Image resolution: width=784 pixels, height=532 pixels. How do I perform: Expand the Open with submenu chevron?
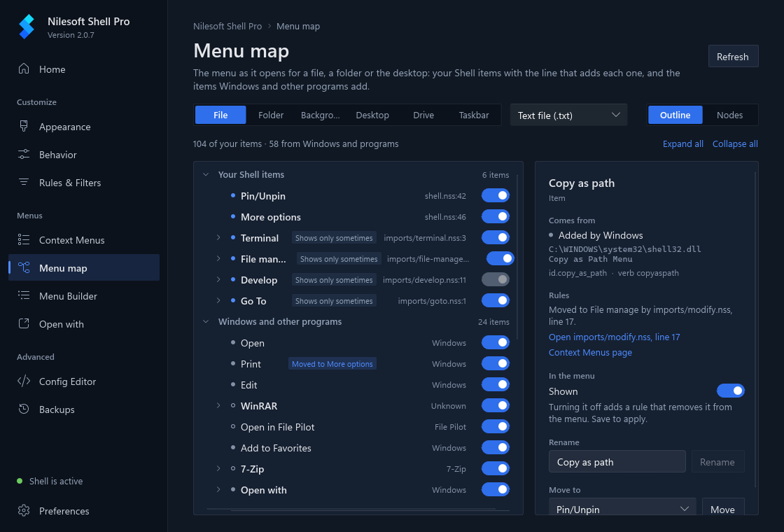[218, 489]
